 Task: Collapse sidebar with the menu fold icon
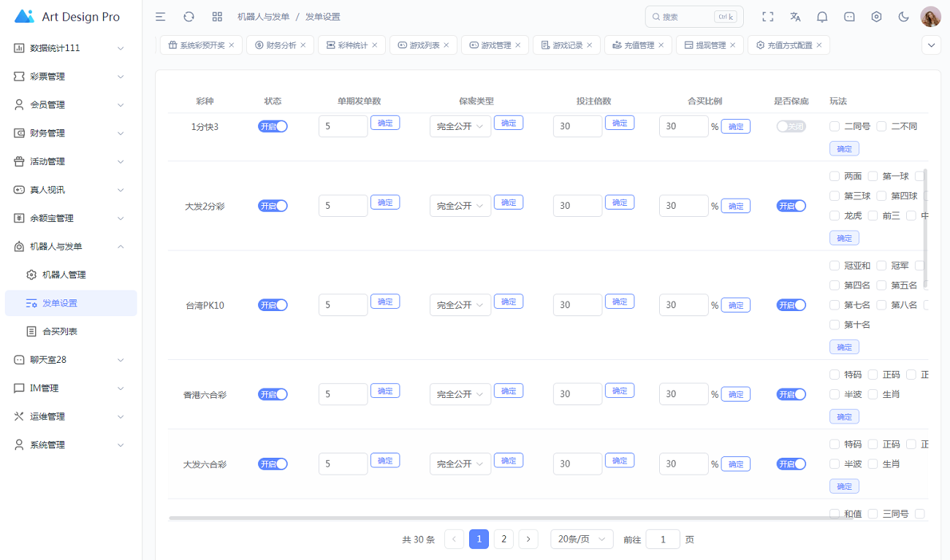click(x=161, y=17)
